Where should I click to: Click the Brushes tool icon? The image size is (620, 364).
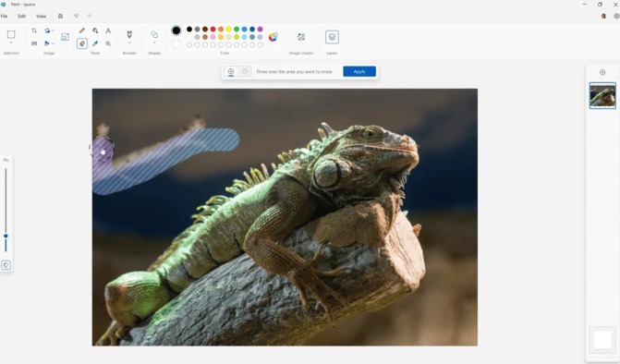129,34
